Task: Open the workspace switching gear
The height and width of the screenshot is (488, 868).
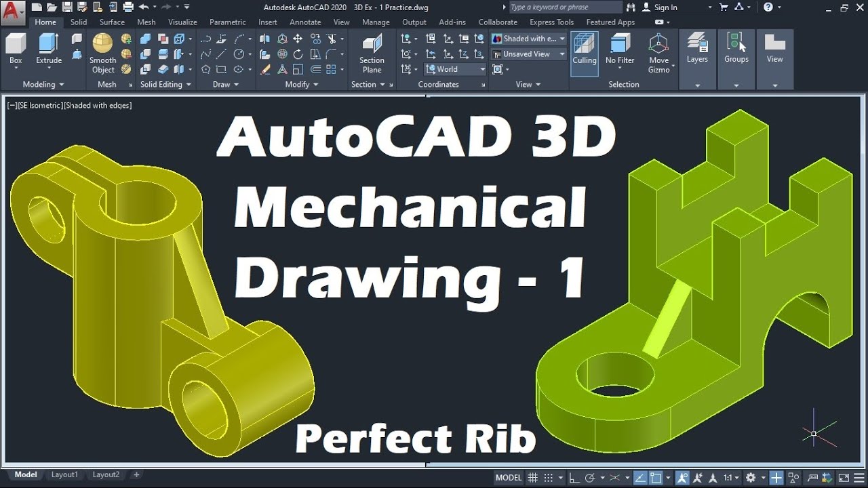Action: 751,477
